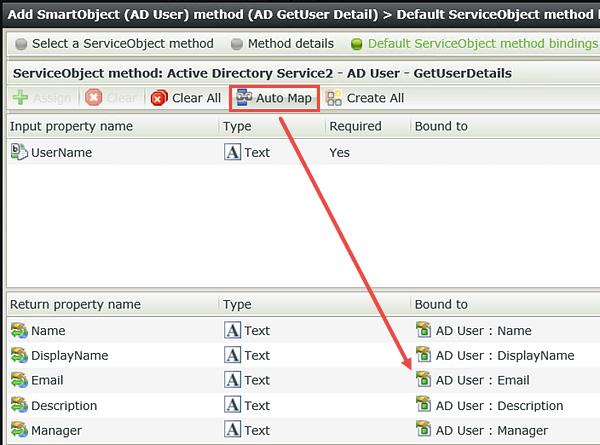This screenshot has height=445, width=600.
Task: Click the disabled Clear X icon
Action: pyautogui.click(x=94, y=97)
